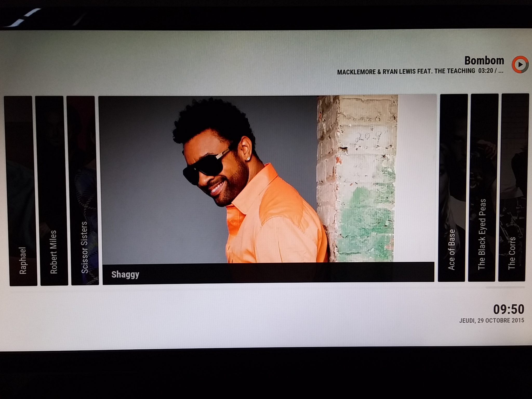The width and height of the screenshot is (532, 399).
Task: Open the focused Shaggy artist fanart image
Action: 268,179
